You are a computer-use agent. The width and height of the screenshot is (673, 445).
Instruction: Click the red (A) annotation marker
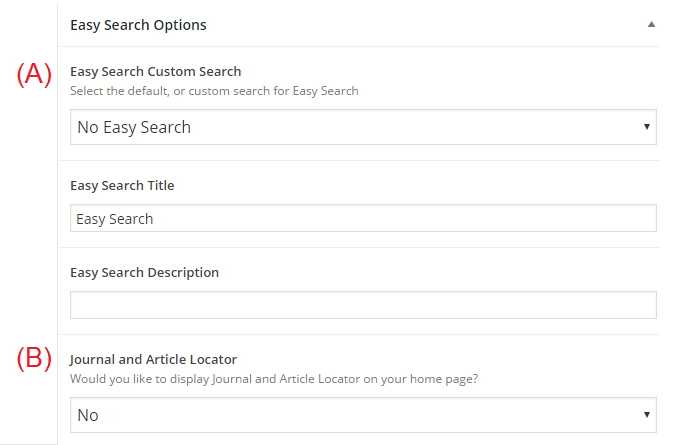coord(34,74)
